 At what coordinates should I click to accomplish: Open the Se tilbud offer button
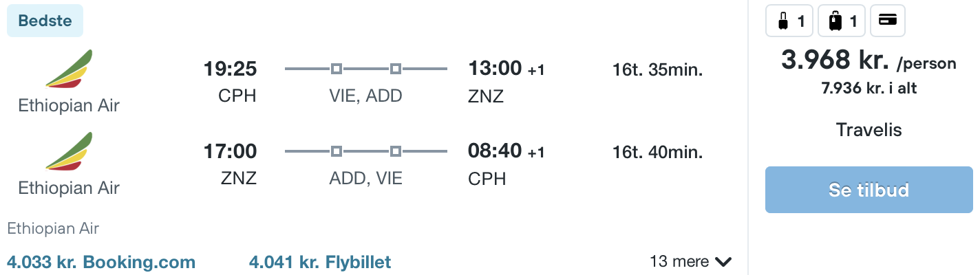(x=869, y=190)
